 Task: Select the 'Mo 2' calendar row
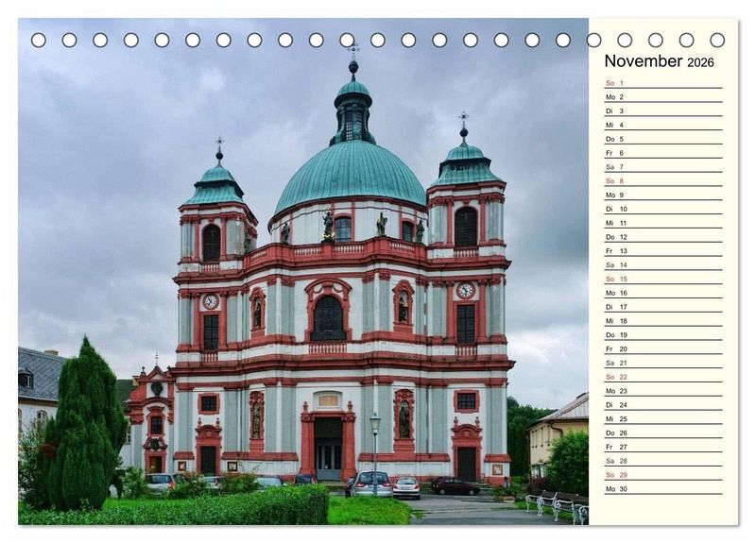tap(663, 97)
